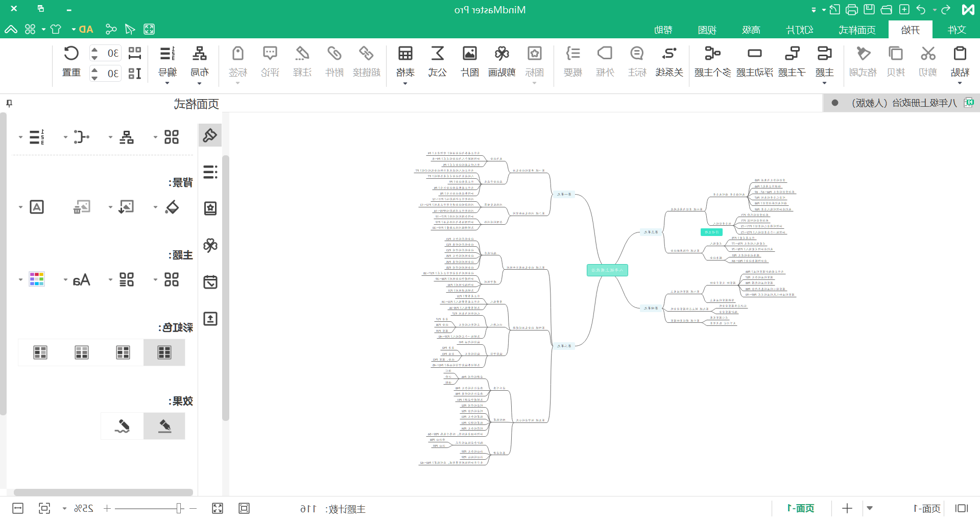Select the third rainbow color option
The image size is (980, 520).
pos(82,352)
